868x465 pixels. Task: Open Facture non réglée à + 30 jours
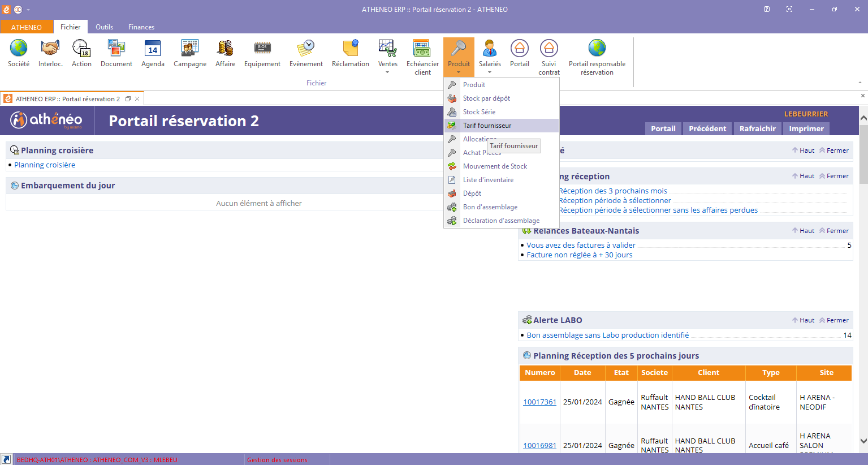[580, 255]
